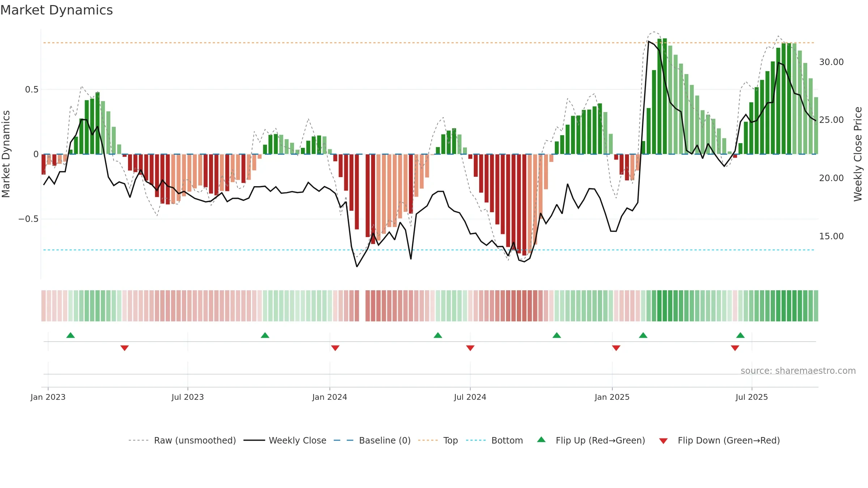Click the −0.5 Market Dynamics tick
The height and width of the screenshot is (488, 868).
click(29, 219)
